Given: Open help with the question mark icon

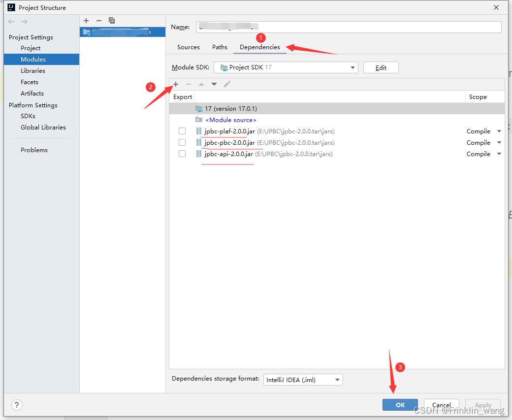Looking at the screenshot, I should (x=17, y=405).
